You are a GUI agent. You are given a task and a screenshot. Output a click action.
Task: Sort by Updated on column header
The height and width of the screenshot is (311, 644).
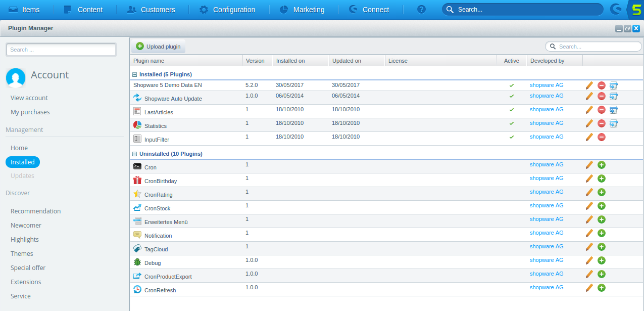(x=357, y=61)
